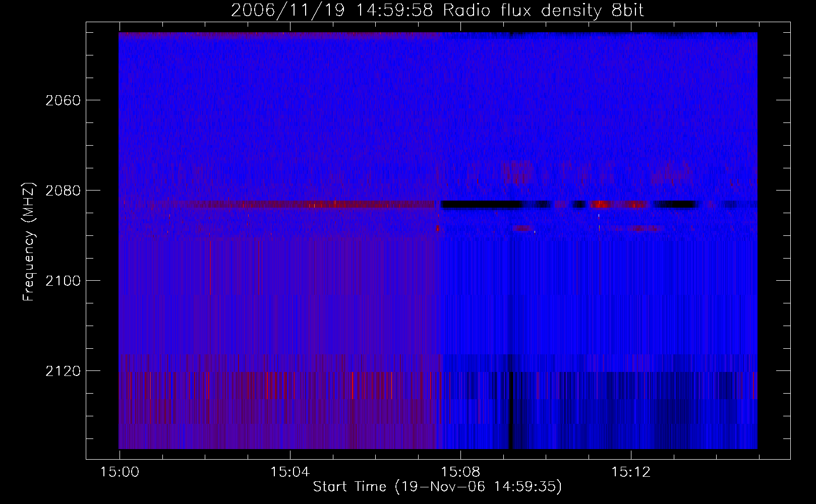Click the 'Start Time (19-Nov-06 14:59:35)' x-axis label
The height and width of the screenshot is (504, 816).
tap(437, 487)
